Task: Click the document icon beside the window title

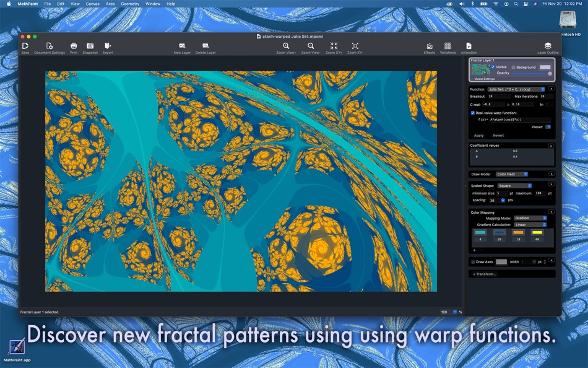Action: 258,37
